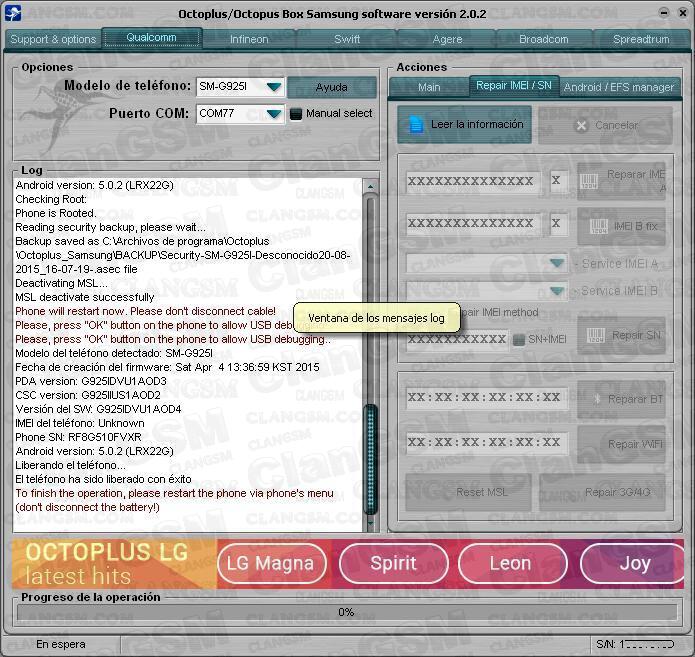Select the Repair IMEI / SN tab

tap(514, 86)
